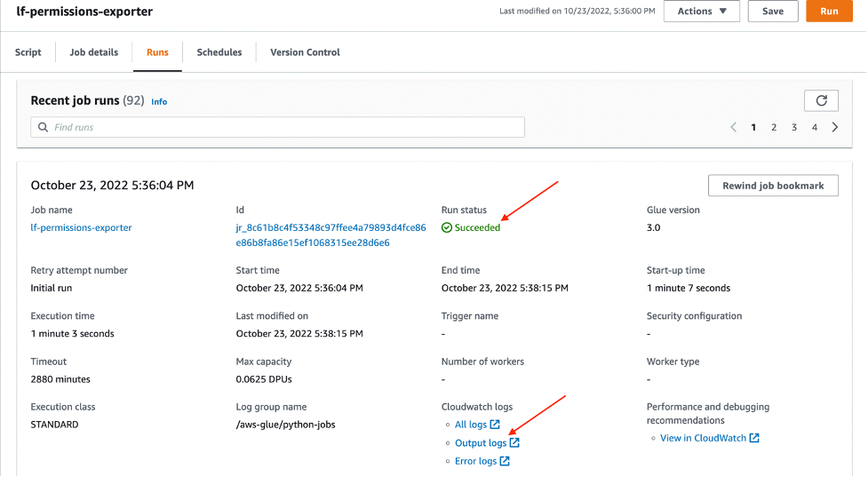Click Rewind job bookmark button
Screen dimensions: 868x477
point(773,186)
